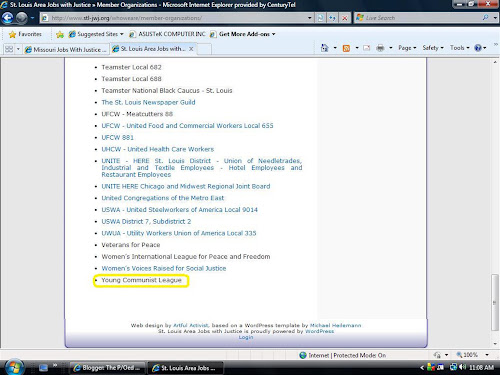Screen dimensions: 500x375
Task: Click the RSS feeds orange icon
Action: 346,48
